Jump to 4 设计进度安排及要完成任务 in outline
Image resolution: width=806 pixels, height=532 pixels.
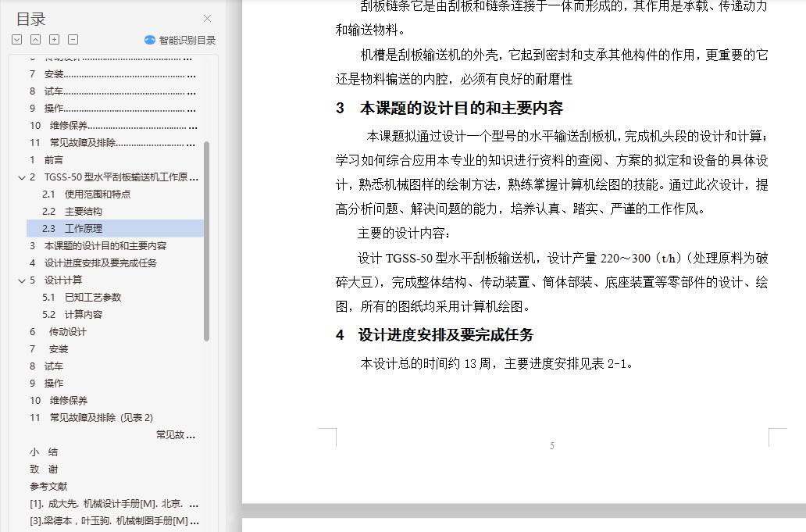click(93, 262)
